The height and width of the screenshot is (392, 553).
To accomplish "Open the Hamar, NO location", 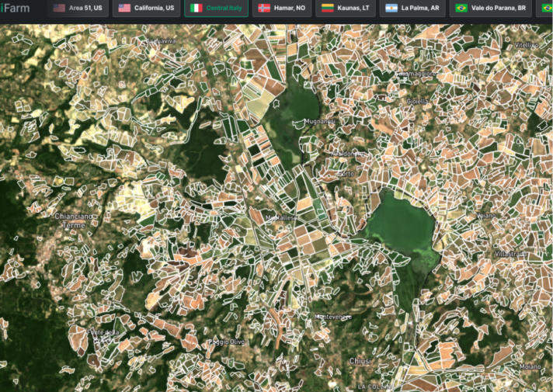I will click(x=283, y=8).
